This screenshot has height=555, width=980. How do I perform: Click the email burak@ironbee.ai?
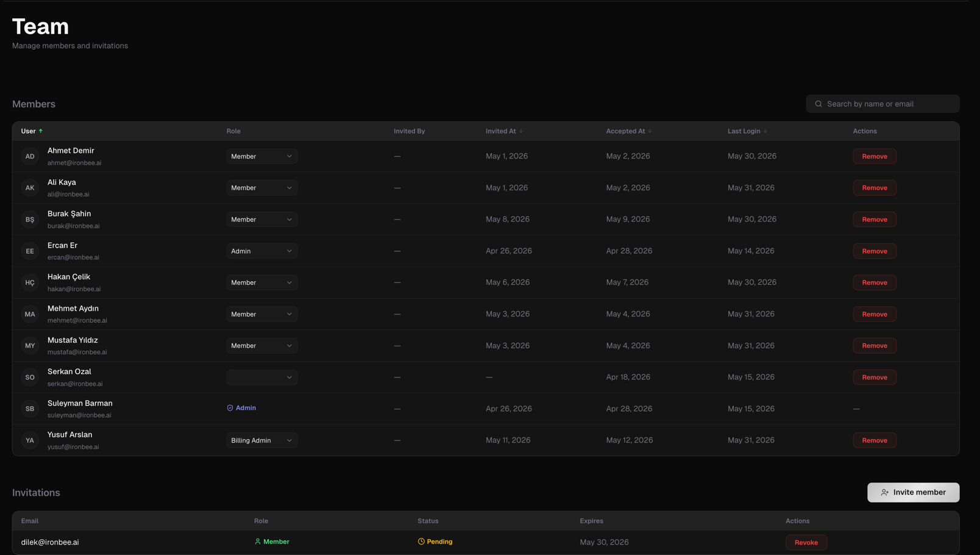(74, 226)
